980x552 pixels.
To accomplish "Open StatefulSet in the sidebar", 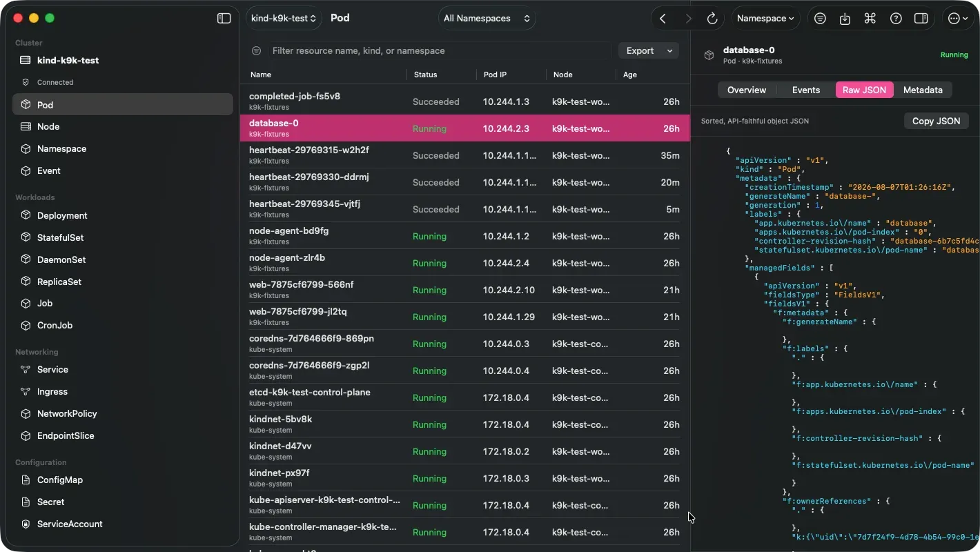I will click(x=123, y=237).
